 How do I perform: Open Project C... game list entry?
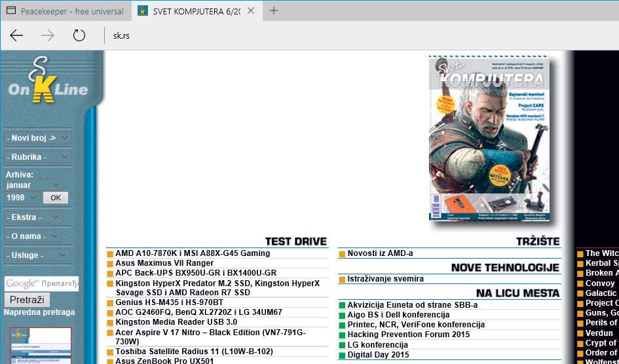(x=602, y=303)
